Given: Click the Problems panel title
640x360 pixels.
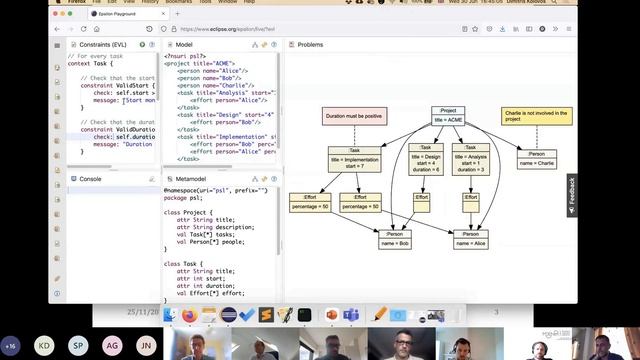Looking at the screenshot, I should pyautogui.click(x=310, y=44).
